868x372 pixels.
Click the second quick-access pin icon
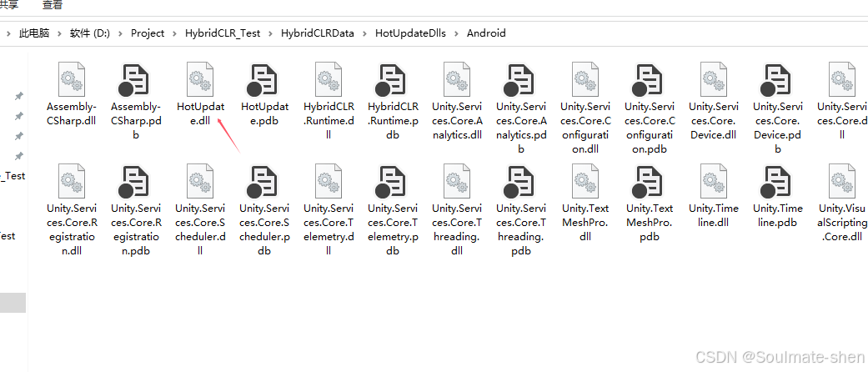[x=19, y=116]
